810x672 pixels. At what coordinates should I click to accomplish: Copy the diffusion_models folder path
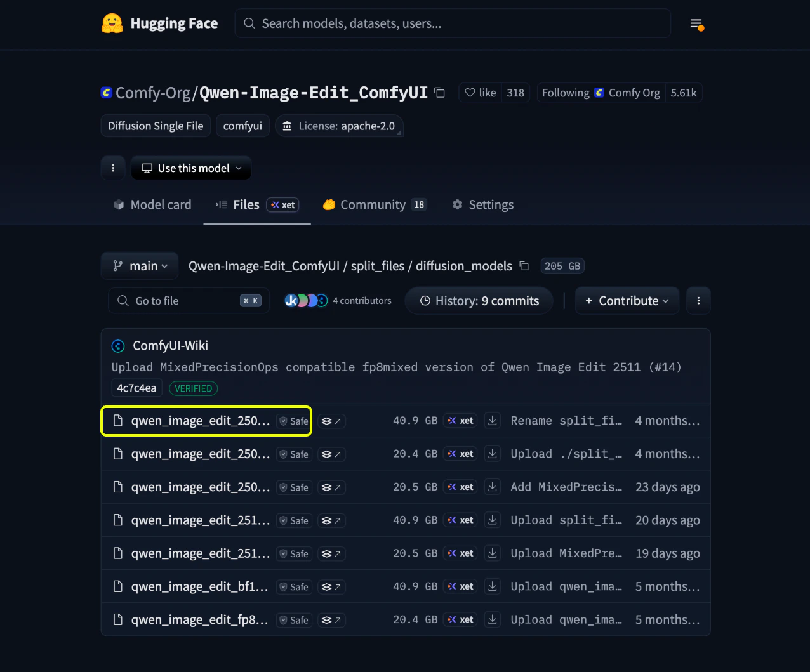coord(524,266)
